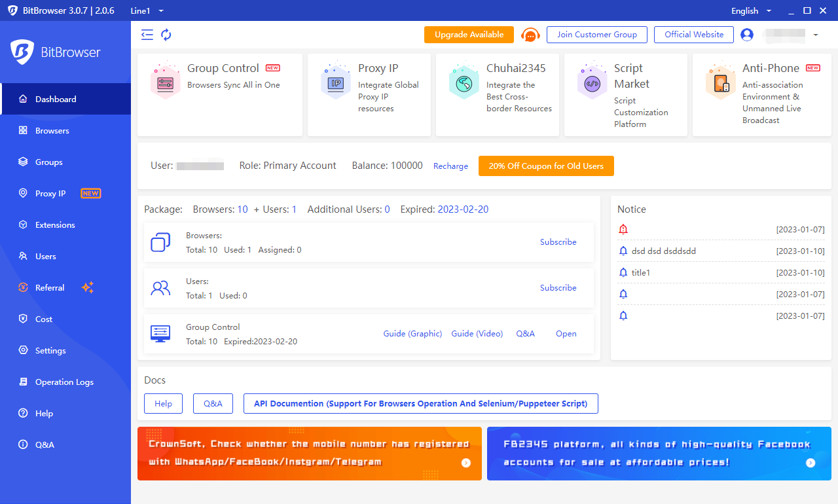
Task: Click the Balance: 100000 text
Action: (x=388, y=166)
